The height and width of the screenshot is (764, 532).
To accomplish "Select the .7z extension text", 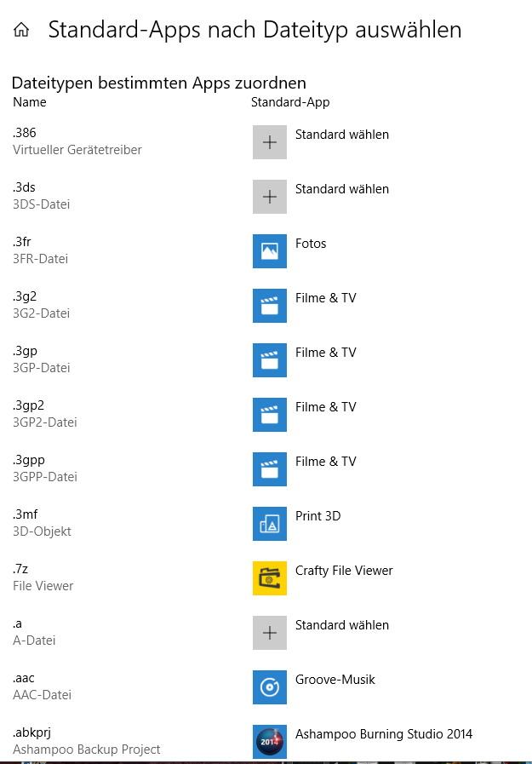I will coord(20,569).
